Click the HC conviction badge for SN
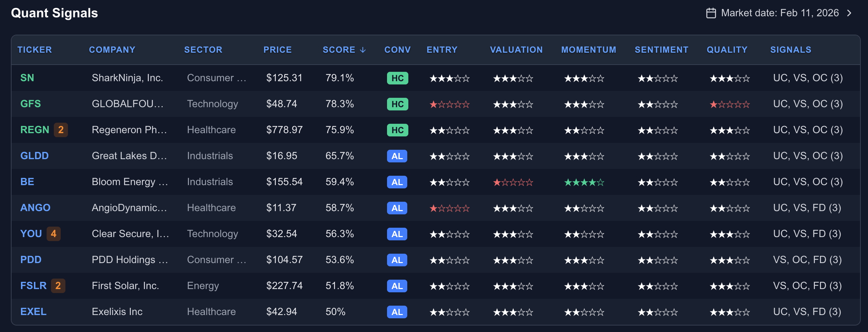The width and height of the screenshot is (868, 332). [397, 78]
